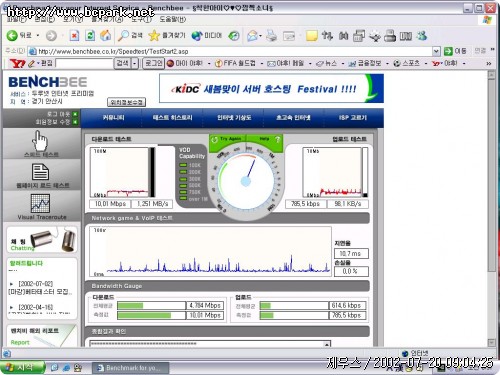Open Visual Traceroute graph icon
The width and height of the screenshot is (500, 375).
pos(40,203)
